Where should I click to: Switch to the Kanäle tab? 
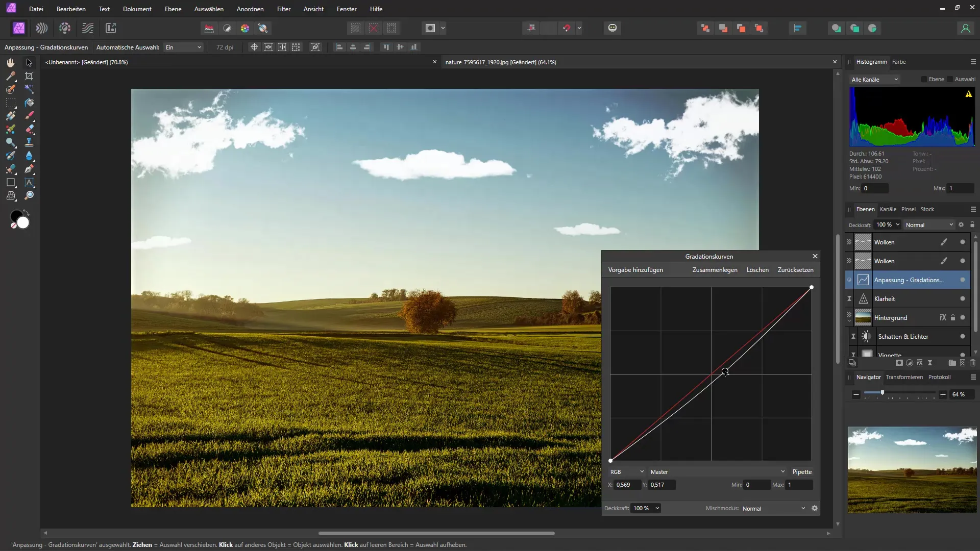click(x=888, y=209)
